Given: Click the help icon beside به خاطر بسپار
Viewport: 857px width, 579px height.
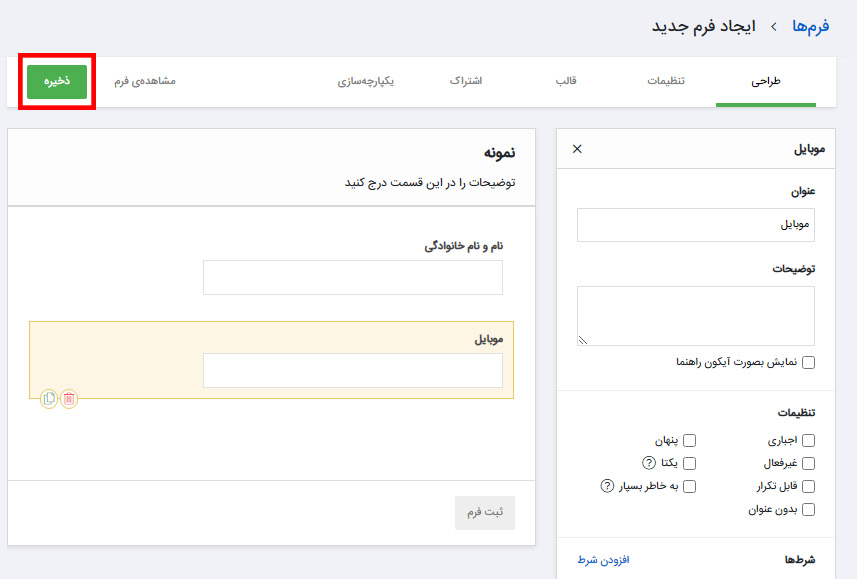Looking at the screenshot, I should [606, 486].
